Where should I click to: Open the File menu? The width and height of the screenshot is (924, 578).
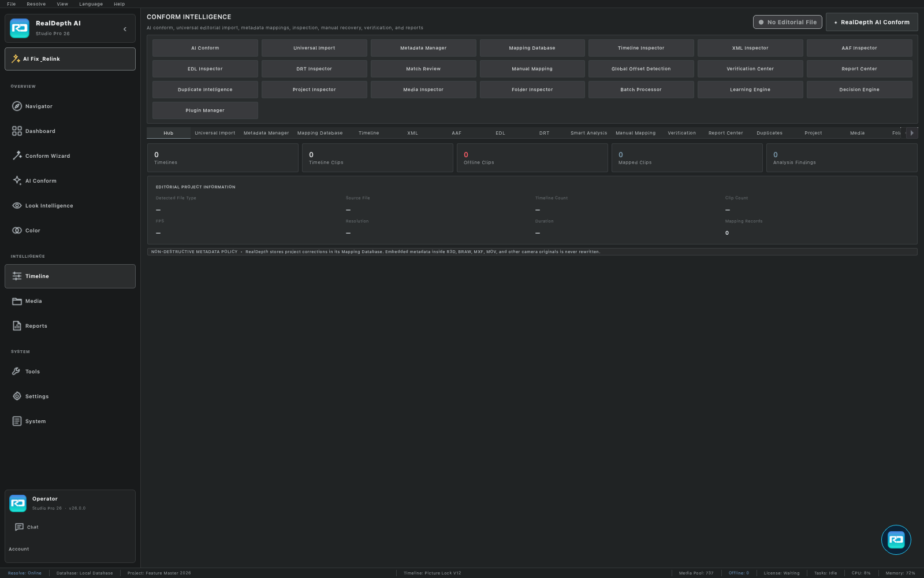[12, 4]
